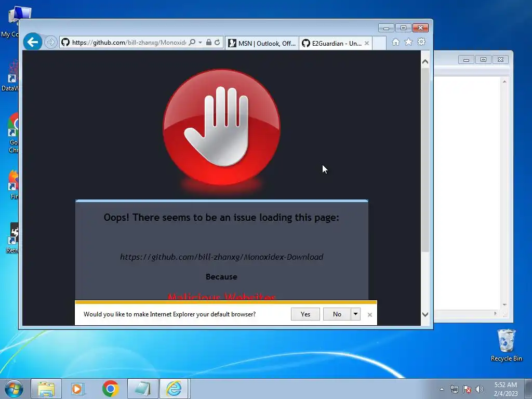Click the vertical scrollbar thumb in IE

425,159
